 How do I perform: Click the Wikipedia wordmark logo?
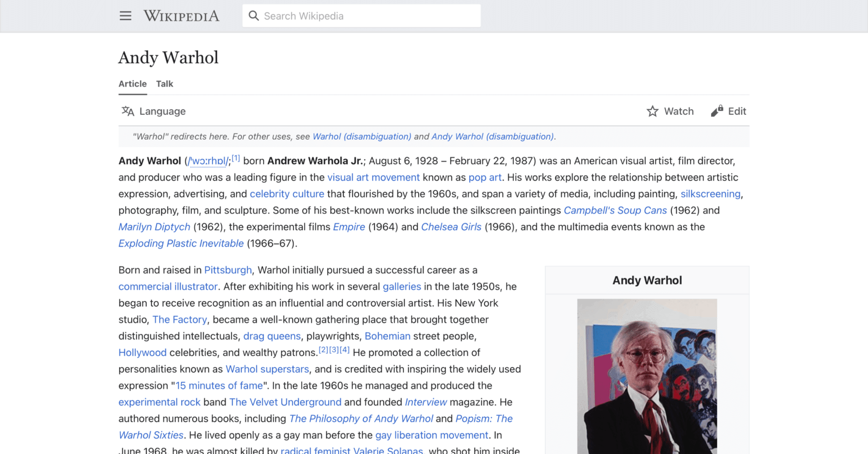coord(181,15)
